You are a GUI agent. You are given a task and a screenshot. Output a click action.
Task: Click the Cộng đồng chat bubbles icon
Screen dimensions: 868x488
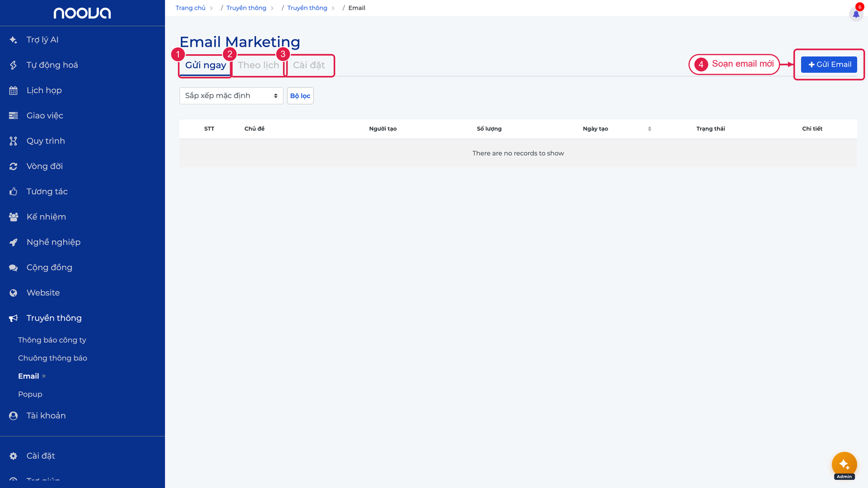pos(14,267)
